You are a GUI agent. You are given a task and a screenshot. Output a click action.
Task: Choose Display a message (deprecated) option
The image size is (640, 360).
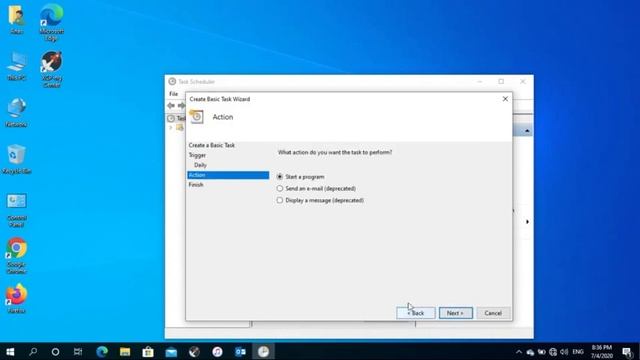[x=320, y=200]
